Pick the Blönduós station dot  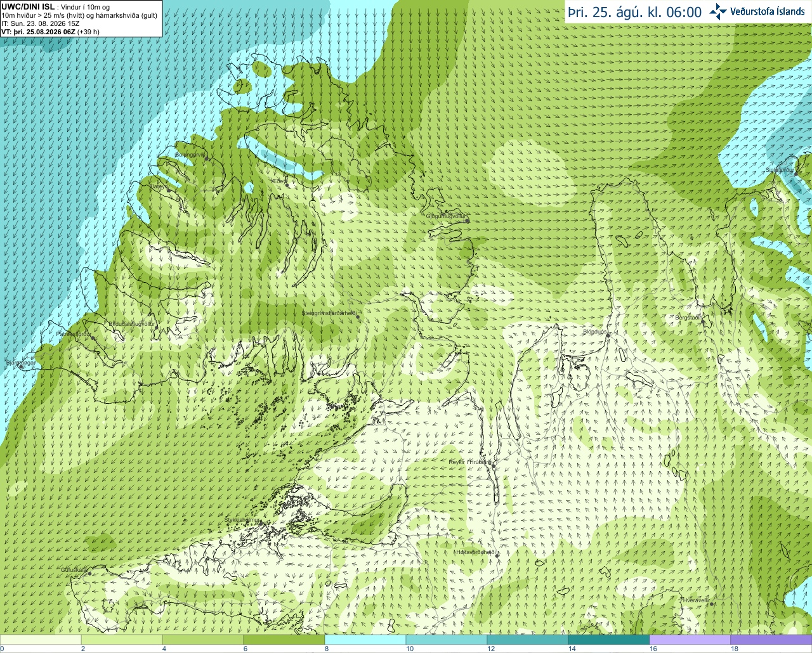point(608,337)
